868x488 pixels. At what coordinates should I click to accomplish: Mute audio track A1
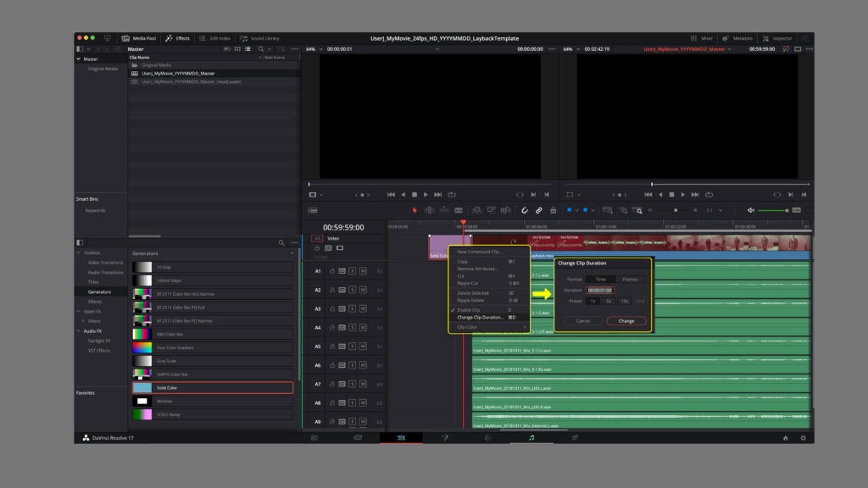pos(363,271)
